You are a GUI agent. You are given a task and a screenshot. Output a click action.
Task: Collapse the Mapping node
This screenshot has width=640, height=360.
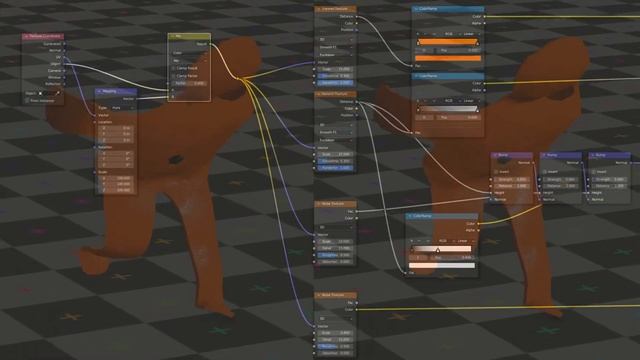[x=100, y=91]
